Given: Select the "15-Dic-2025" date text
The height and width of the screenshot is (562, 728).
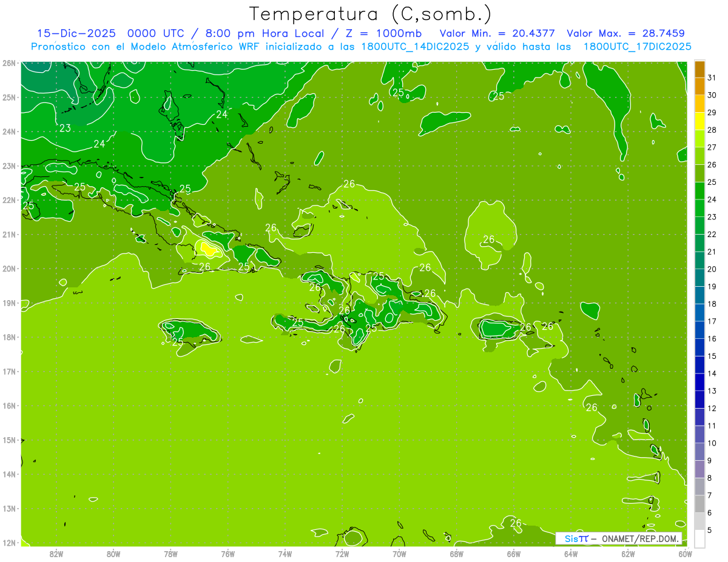Looking at the screenshot, I should tap(76, 33).
